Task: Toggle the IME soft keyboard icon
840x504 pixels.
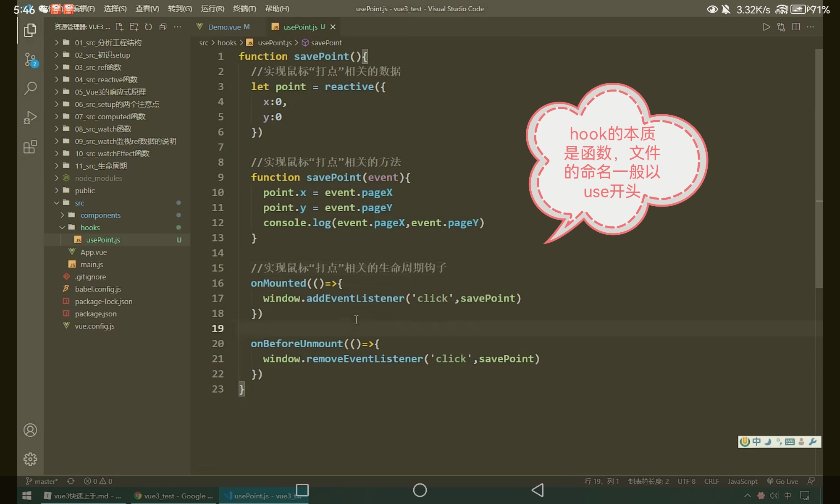Action: coord(790,441)
